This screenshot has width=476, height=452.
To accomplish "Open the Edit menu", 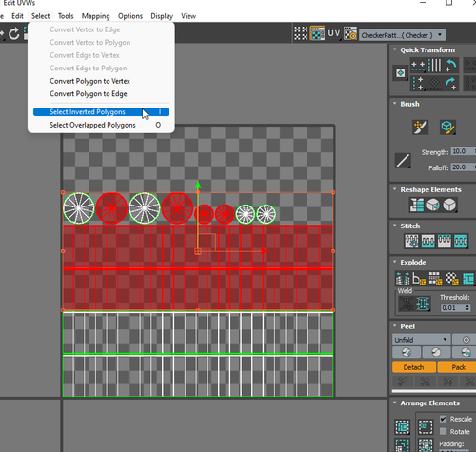I will pos(17,16).
